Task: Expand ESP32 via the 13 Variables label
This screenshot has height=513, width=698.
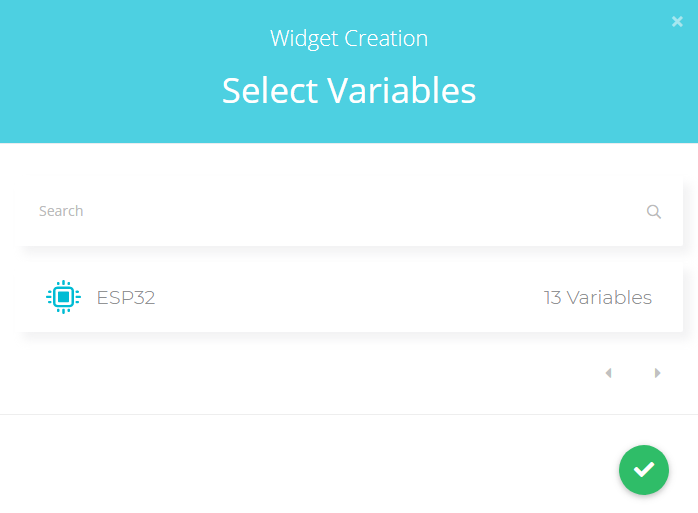Action: pyautogui.click(x=597, y=297)
